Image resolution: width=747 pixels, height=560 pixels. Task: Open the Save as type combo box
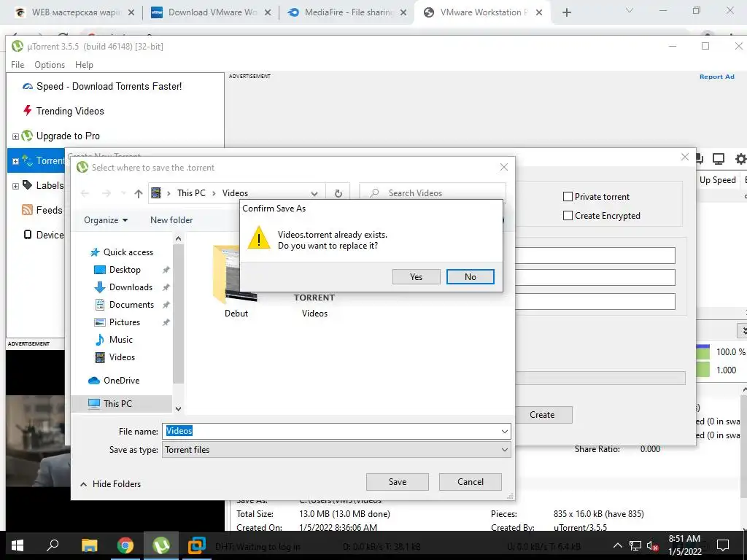click(336, 449)
